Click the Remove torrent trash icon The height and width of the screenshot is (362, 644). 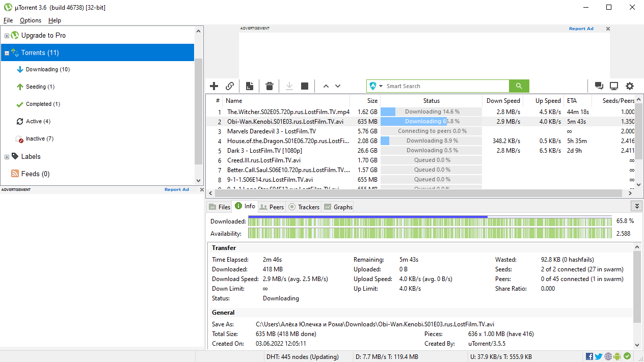point(270,86)
